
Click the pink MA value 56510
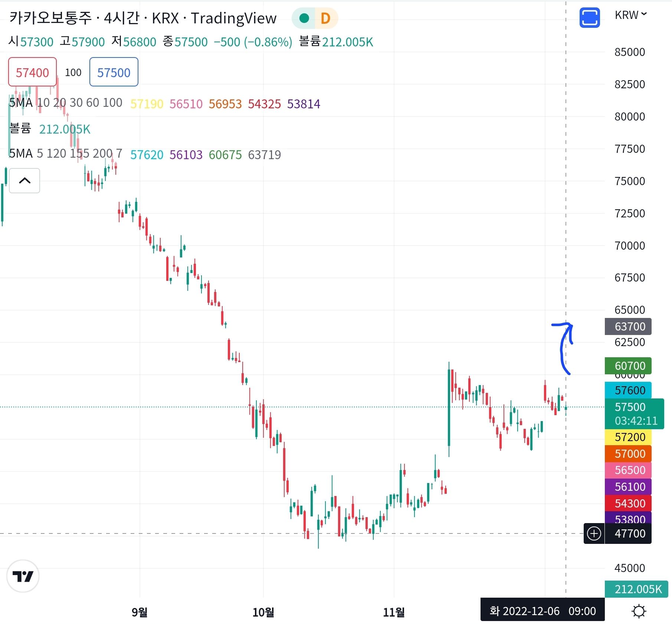pyautogui.click(x=186, y=104)
